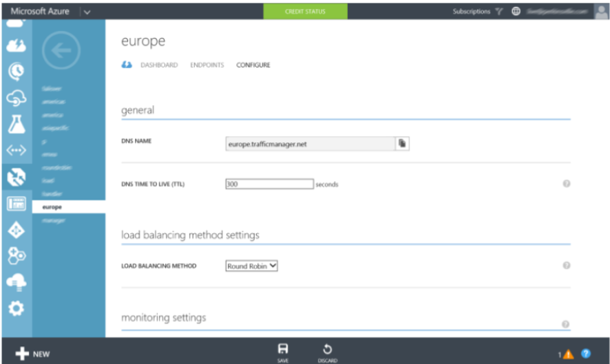This screenshot has width=610, height=364.
Task: Open the hexagons icon in left sidebar
Action: (17, 255)
